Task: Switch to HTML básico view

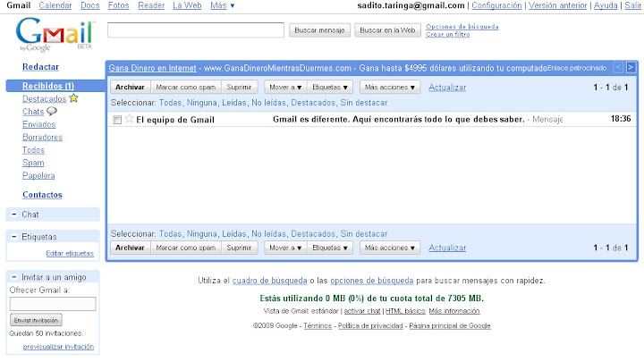Action: (405, 311)
